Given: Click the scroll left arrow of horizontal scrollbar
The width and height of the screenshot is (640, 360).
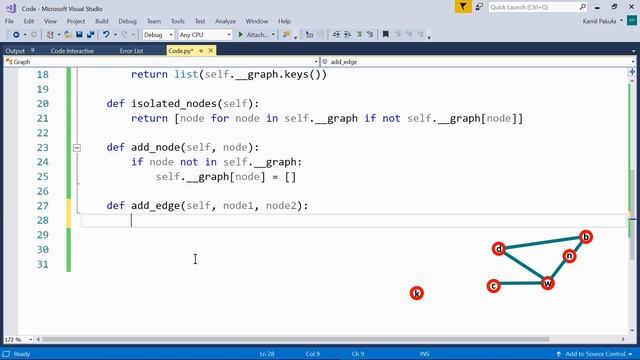Looking at the screenshot, I should coord(38,339).
